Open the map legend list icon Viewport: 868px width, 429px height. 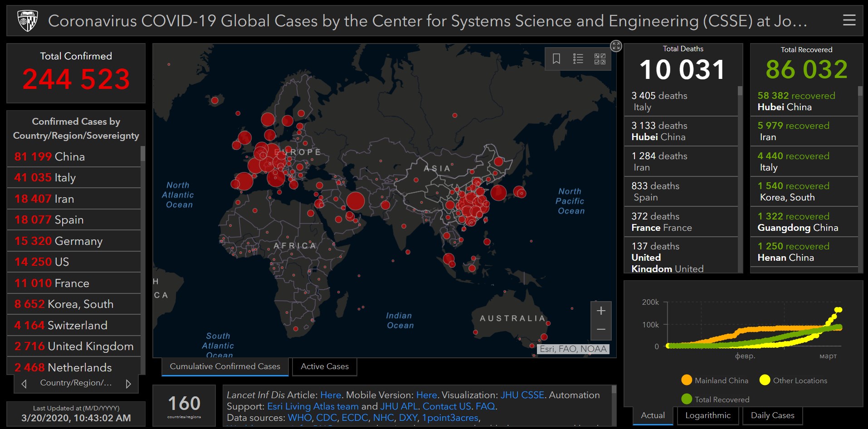pyautogui.click(x=578, y=58)
